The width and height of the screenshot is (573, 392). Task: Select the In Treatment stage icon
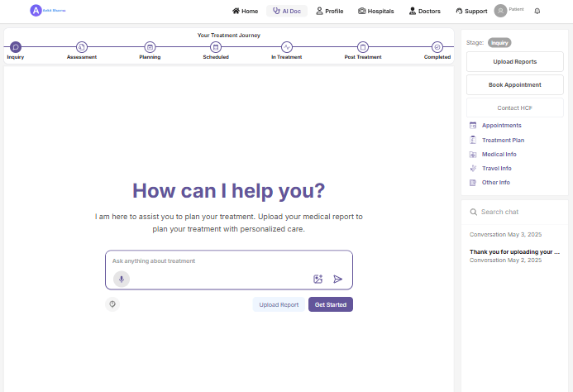click(x=287, y=47)
